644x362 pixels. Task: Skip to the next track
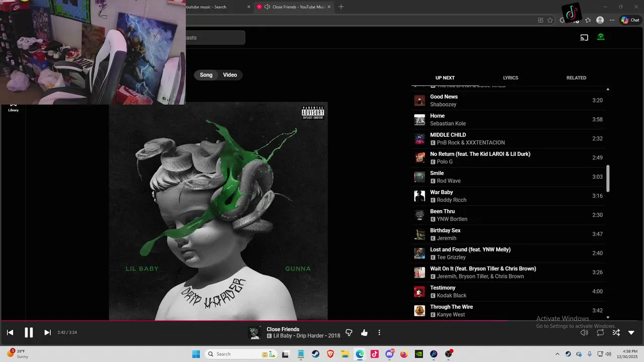[x=47, y=332]
